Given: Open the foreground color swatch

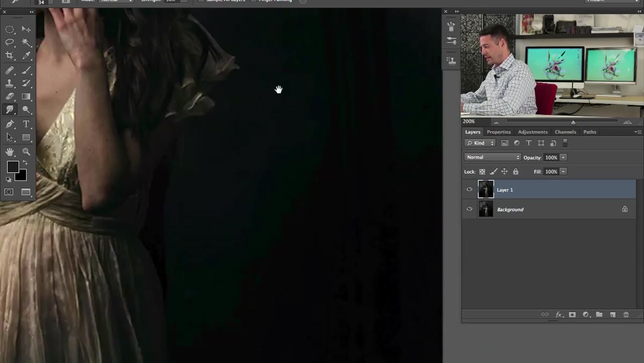Looking at the screenshot, I should point(12,167).
